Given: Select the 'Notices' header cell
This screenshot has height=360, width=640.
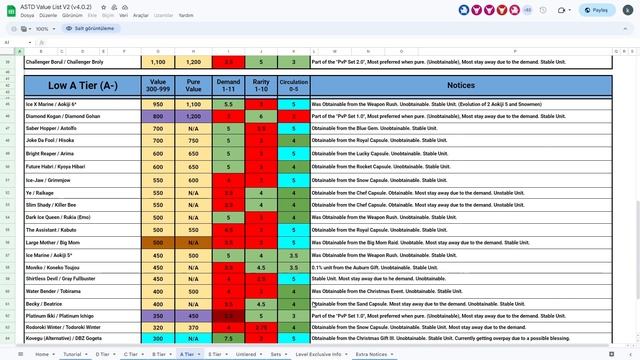Looking at the screenshot, I should tap(461, 86).
